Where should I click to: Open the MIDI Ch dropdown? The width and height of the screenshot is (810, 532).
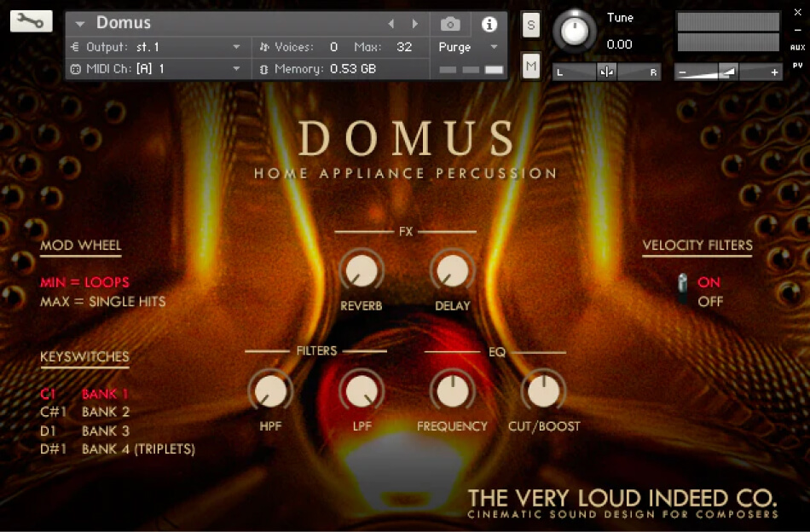[x=236, y=69]
